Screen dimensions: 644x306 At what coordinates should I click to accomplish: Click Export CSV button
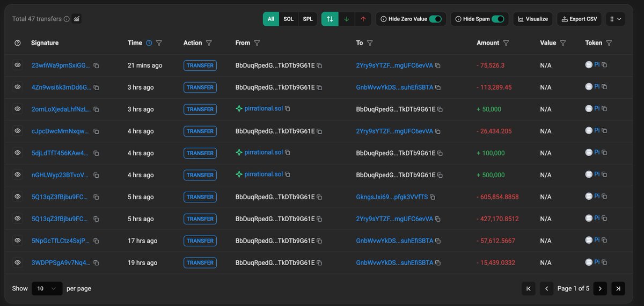(x=579, y=19)
